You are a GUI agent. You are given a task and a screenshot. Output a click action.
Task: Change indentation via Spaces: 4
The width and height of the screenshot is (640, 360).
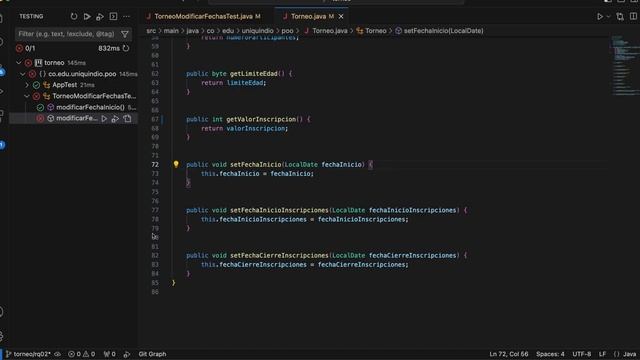point(550,354)
